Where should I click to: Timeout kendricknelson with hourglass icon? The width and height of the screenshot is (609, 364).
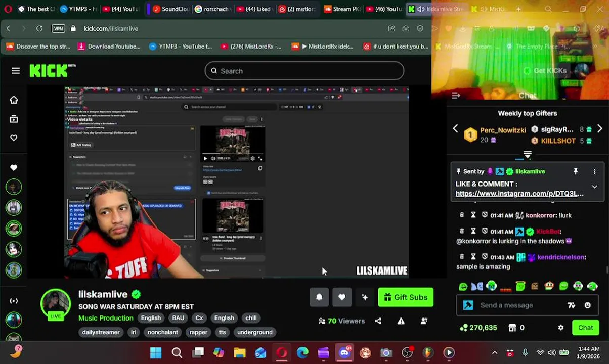click(473, 257)
